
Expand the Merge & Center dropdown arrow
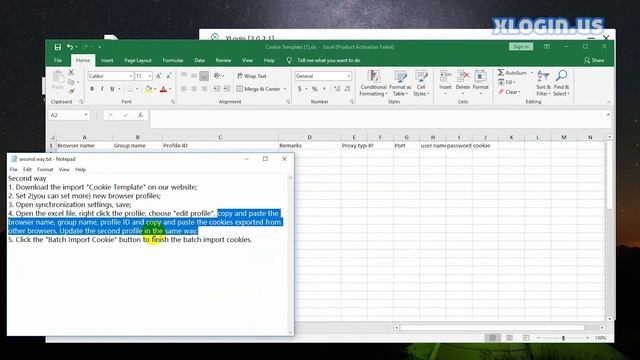pos(285,89)
